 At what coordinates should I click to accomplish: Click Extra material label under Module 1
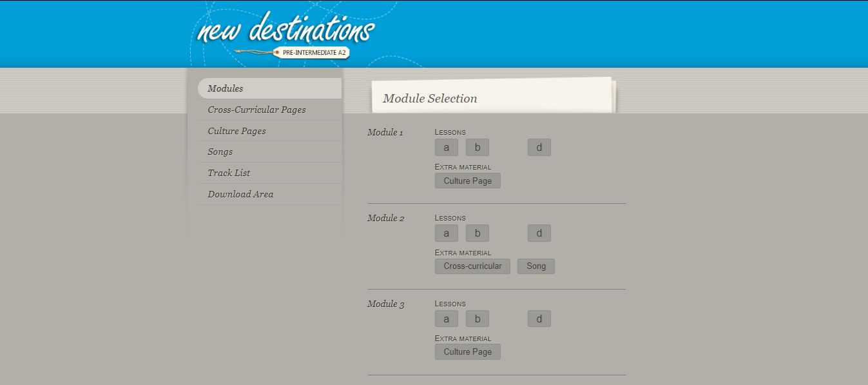tap(463, 167)
